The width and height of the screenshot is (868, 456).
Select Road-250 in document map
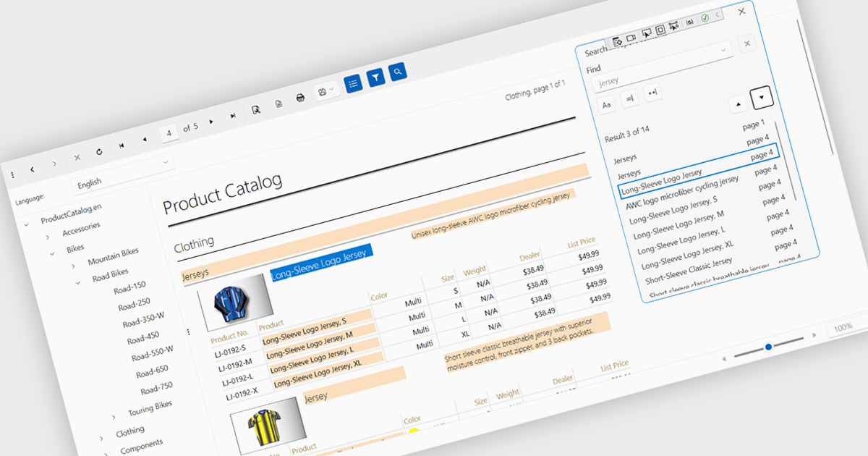pyautogui.click(x=135, y=305)
